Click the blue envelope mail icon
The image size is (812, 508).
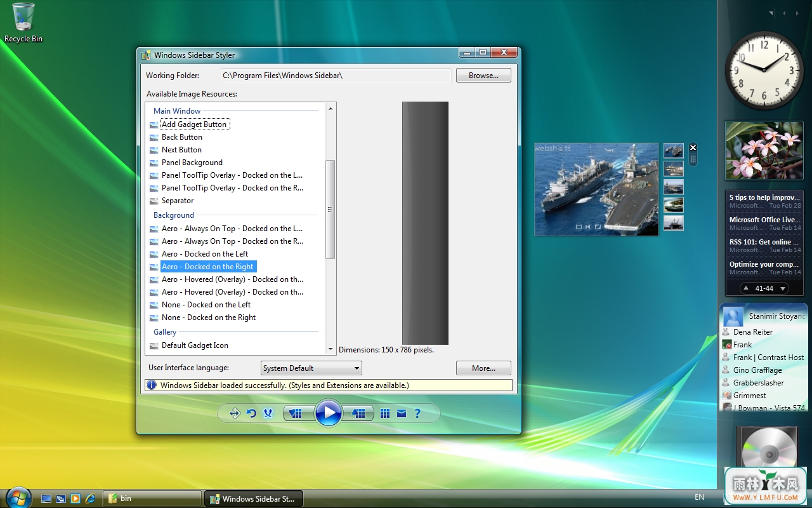[402, 413]
